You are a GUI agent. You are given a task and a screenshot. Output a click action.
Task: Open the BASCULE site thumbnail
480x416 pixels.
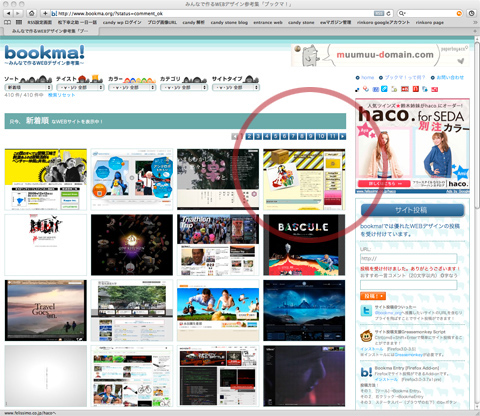click(304, 245)
